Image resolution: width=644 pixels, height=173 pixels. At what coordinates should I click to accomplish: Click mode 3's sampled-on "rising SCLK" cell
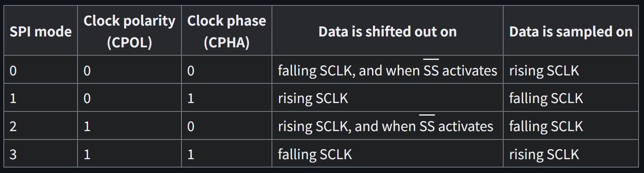[x=544, y=154]
